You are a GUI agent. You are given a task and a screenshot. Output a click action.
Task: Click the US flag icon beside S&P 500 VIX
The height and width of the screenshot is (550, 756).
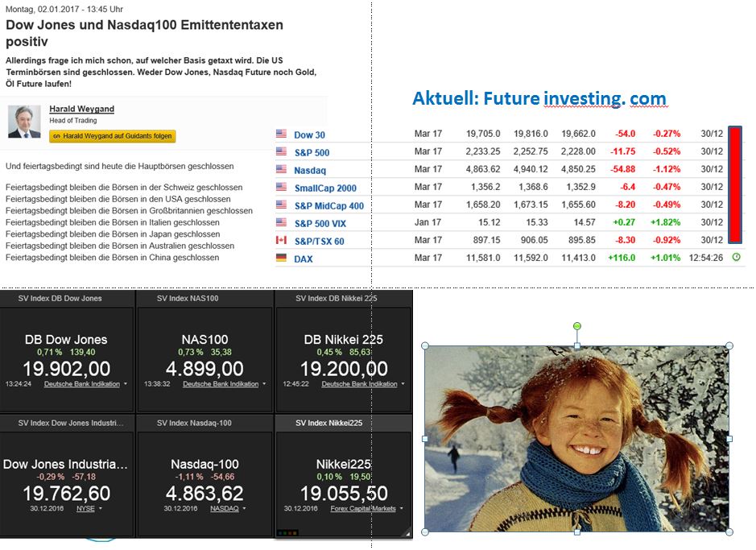coord(281,222)
